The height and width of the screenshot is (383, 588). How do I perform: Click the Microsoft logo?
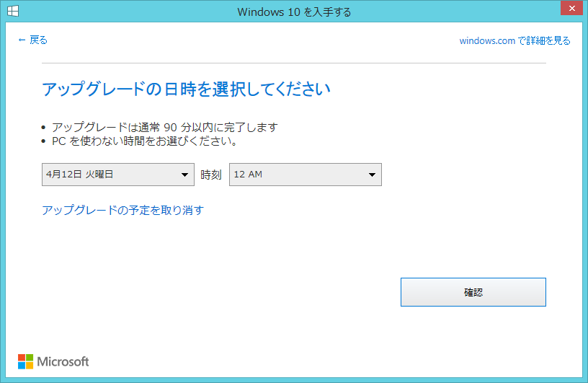[x=53, y=361]
